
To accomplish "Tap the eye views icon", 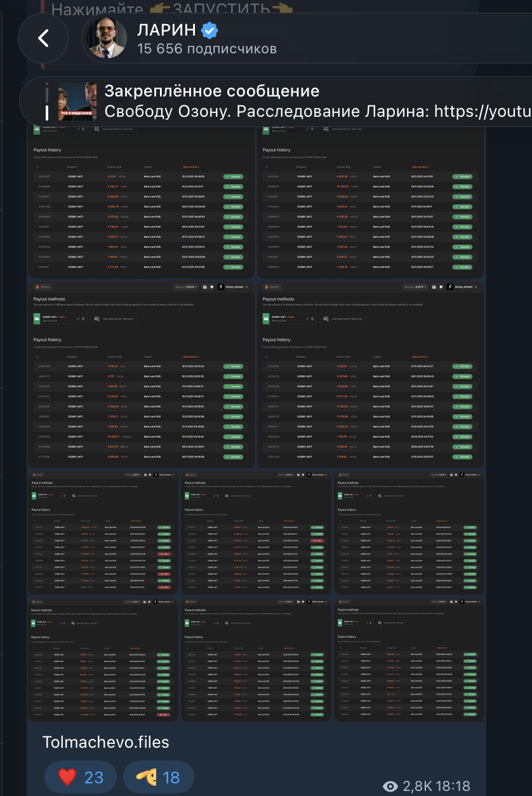I will click(391, 787).
